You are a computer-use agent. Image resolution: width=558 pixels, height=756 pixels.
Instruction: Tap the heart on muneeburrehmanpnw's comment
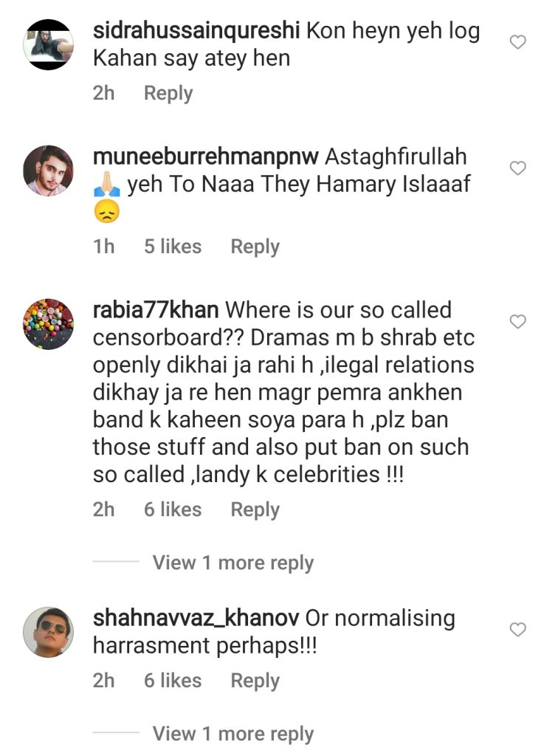tap(518, 168)
